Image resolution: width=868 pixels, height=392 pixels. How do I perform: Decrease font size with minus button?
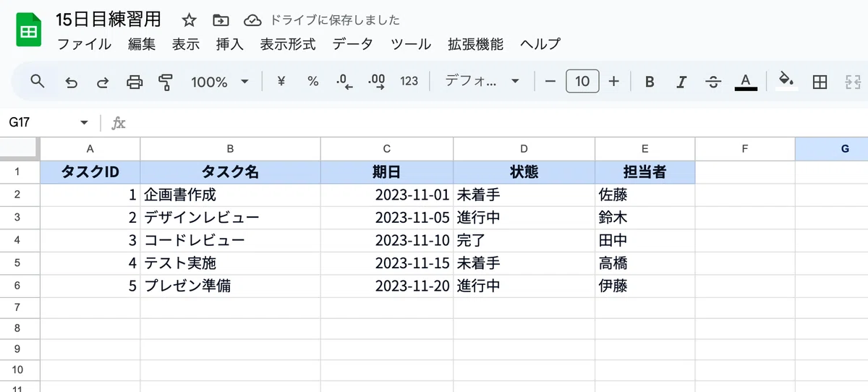point(550,82)
